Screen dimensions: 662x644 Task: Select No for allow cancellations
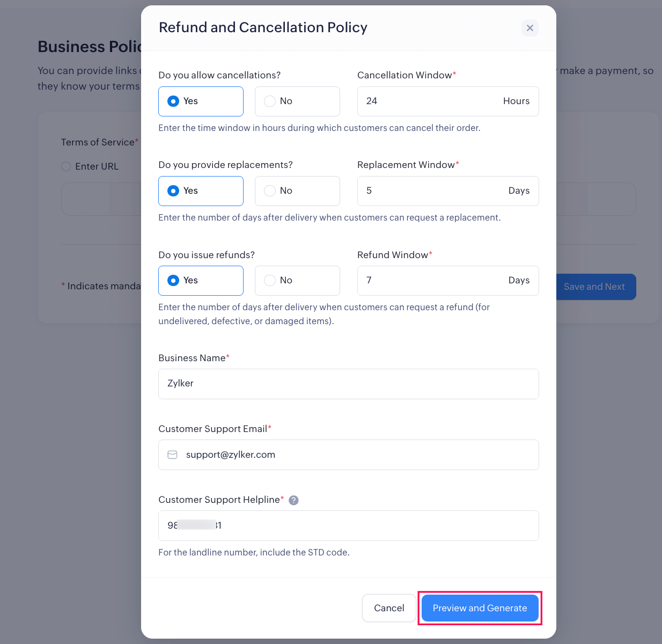point(297,101)
